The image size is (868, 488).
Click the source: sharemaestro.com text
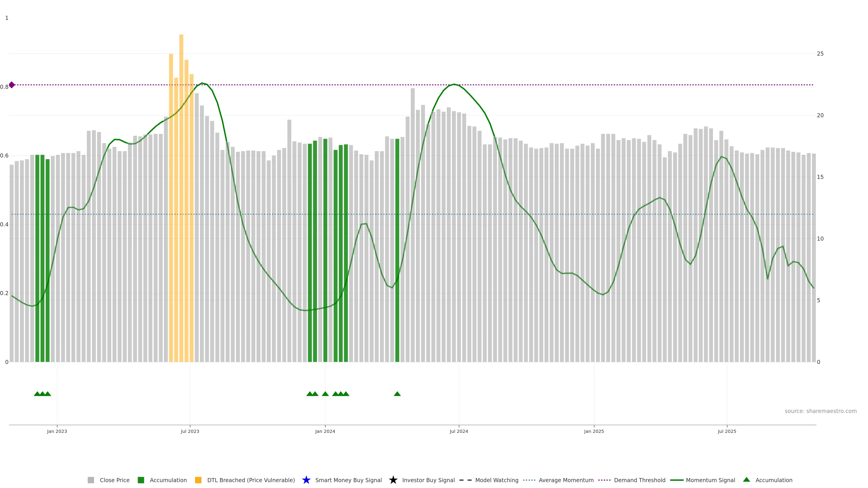[x=821, y=411]
